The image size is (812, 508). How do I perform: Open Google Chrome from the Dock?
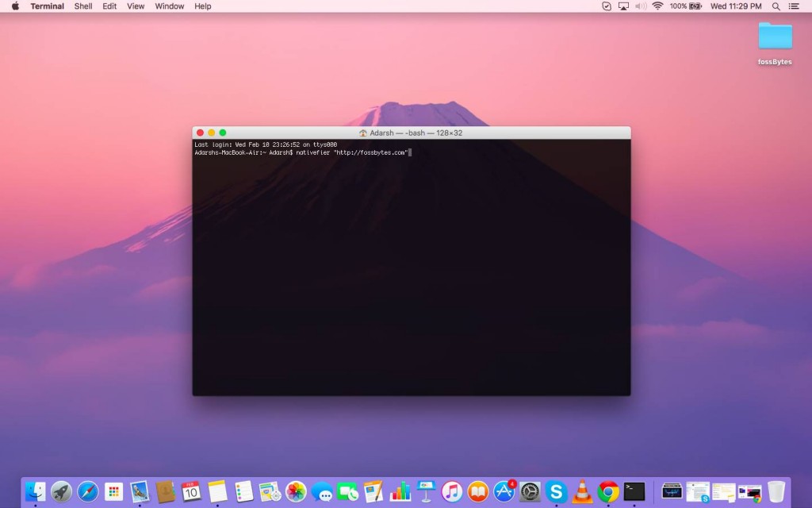[608, 492]
